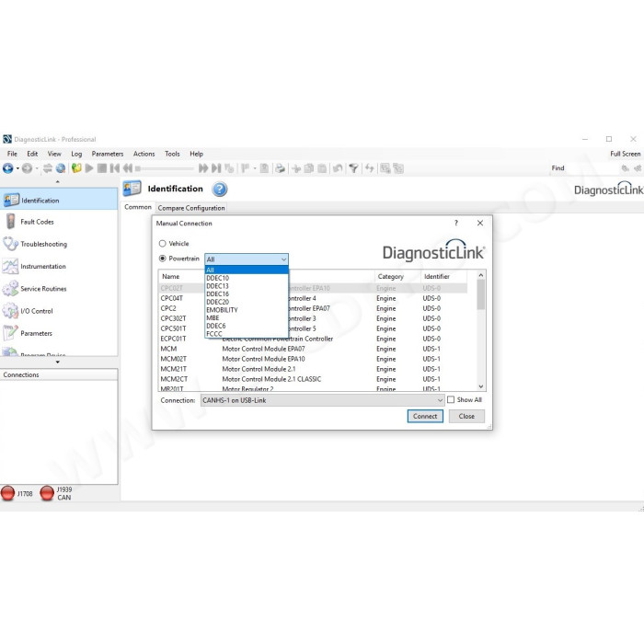Click the Full Screen button
Image resolution: width=644 pixels, height=644 pixels.
pyautogui.click(x=625, y=154)
